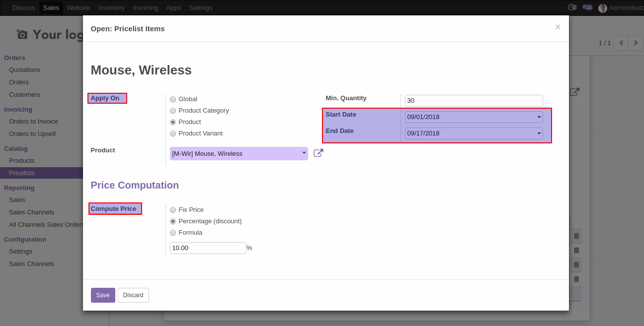Select the Formula compute price option

tap(173, 233)
